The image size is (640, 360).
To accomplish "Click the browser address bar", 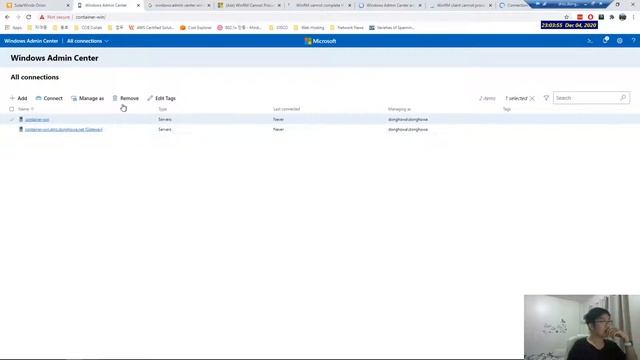I will (302, 17).
